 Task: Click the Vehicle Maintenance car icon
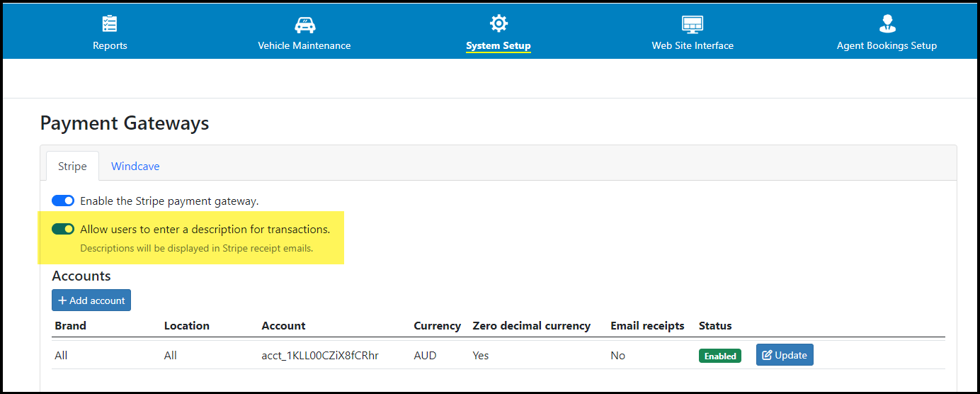(x=304, y=24)
